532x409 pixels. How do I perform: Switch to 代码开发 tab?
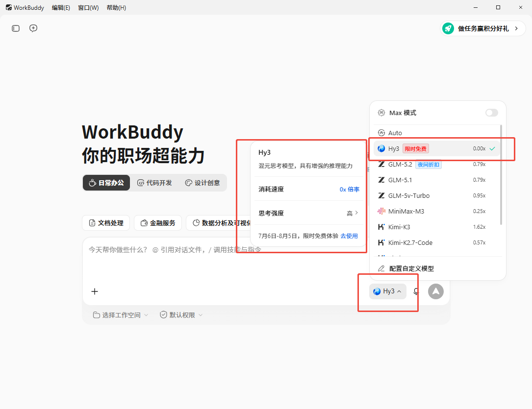[155, 183]
